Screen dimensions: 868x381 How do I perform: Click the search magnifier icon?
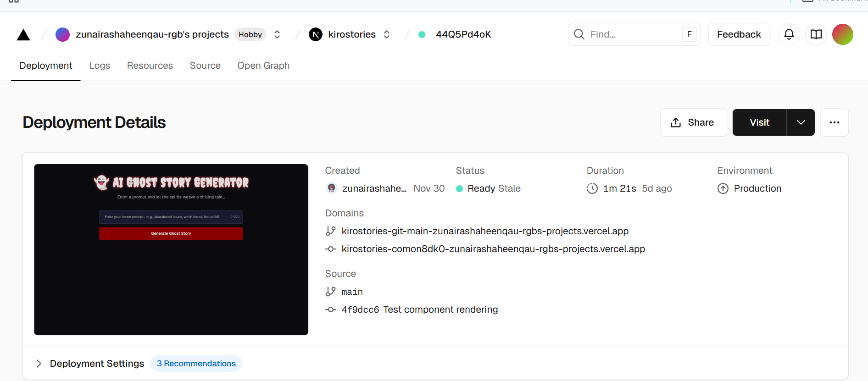click(579, 34)
